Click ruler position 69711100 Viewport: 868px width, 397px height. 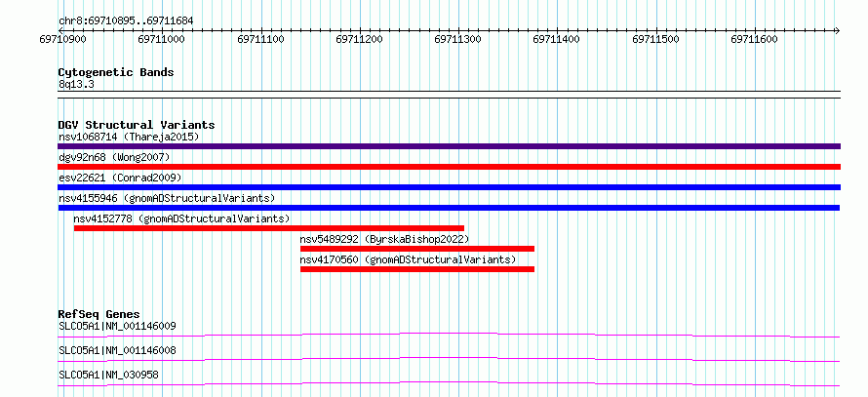[261, 39]
